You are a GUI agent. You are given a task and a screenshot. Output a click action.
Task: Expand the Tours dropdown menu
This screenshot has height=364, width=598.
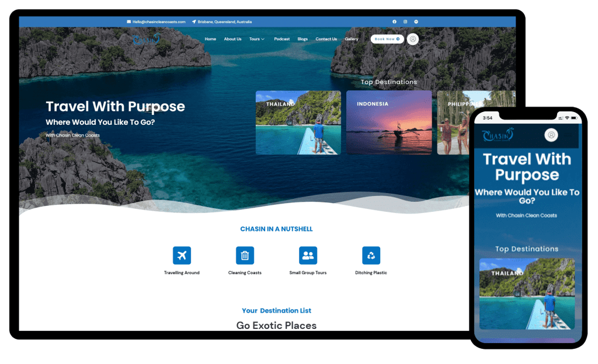click(x=256, y=39)
